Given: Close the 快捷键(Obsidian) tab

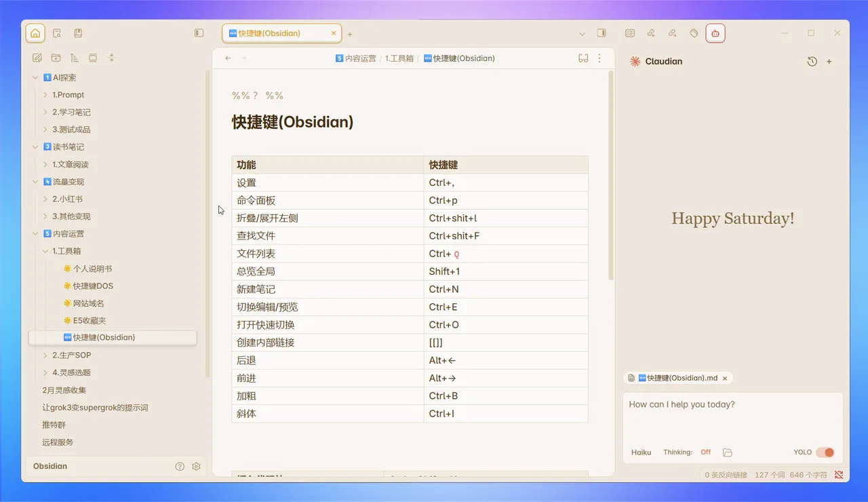Looking at the screenshot, I should (x=333, y=33).
